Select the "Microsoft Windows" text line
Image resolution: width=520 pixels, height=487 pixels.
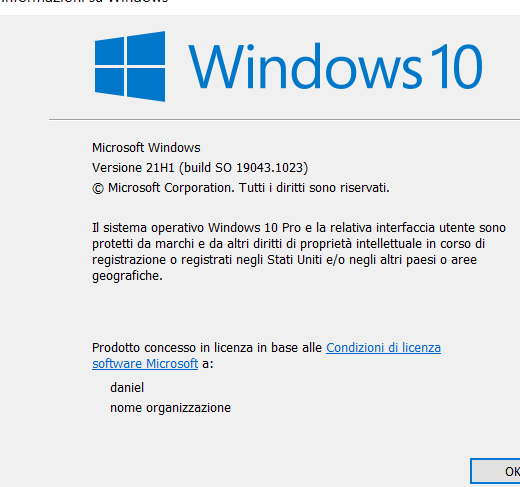146,148
